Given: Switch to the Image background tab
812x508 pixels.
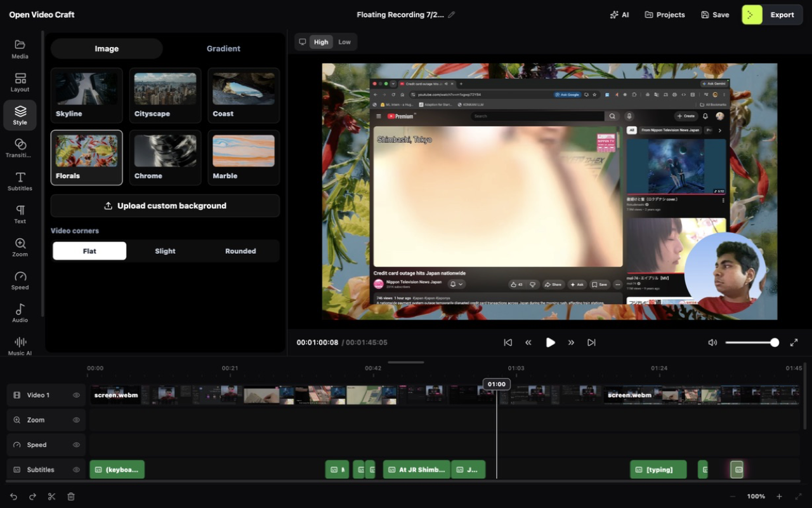Looking at the screenshot, I should 107,48.
